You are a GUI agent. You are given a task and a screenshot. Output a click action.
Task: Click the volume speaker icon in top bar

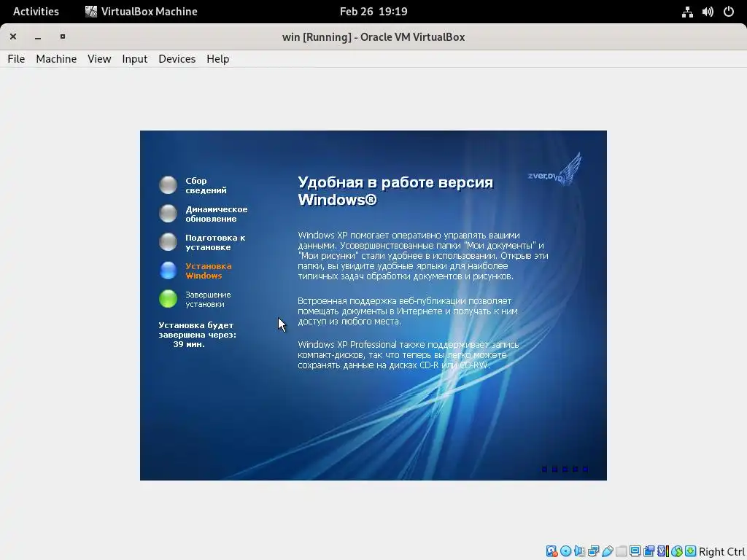click(x=708, y=12)
